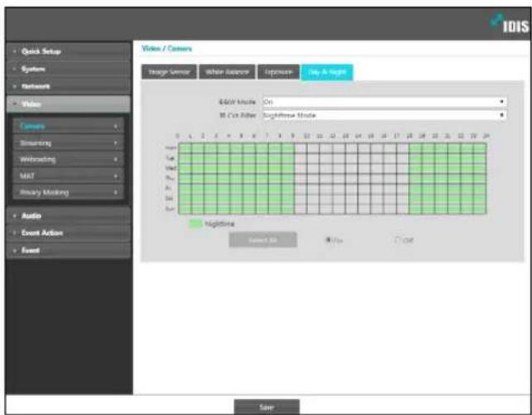
Task: Open the MAT submenu item
Action: click(68, 176)
